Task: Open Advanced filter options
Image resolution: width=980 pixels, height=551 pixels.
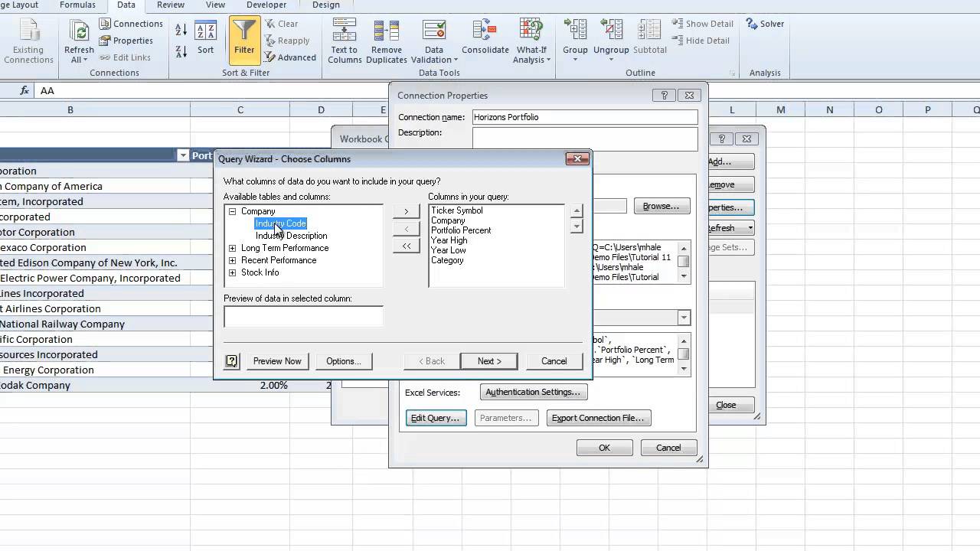Action: point(290,57)
